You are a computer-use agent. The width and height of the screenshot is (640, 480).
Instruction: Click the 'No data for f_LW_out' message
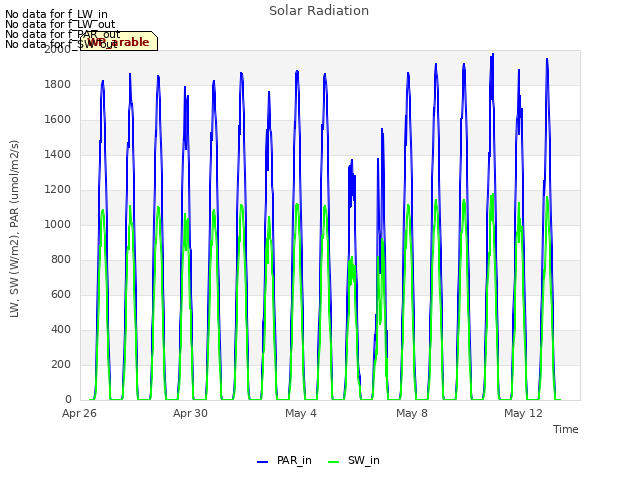point(60,24)
